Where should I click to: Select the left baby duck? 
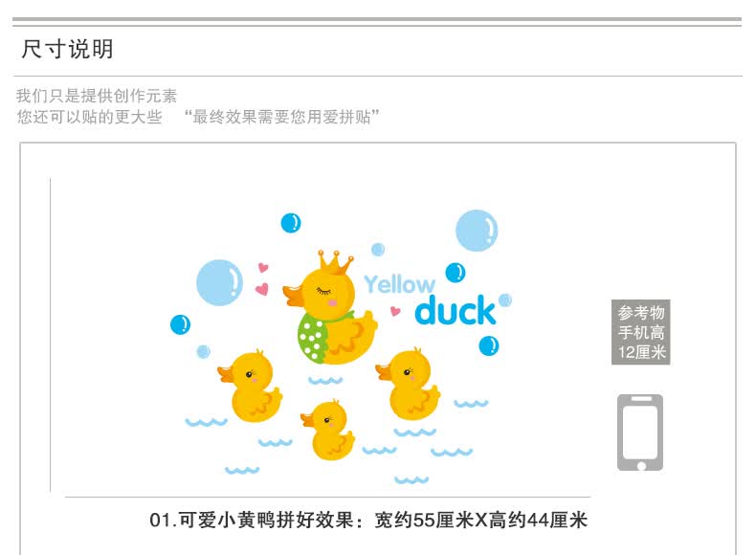tap(250, 386)
